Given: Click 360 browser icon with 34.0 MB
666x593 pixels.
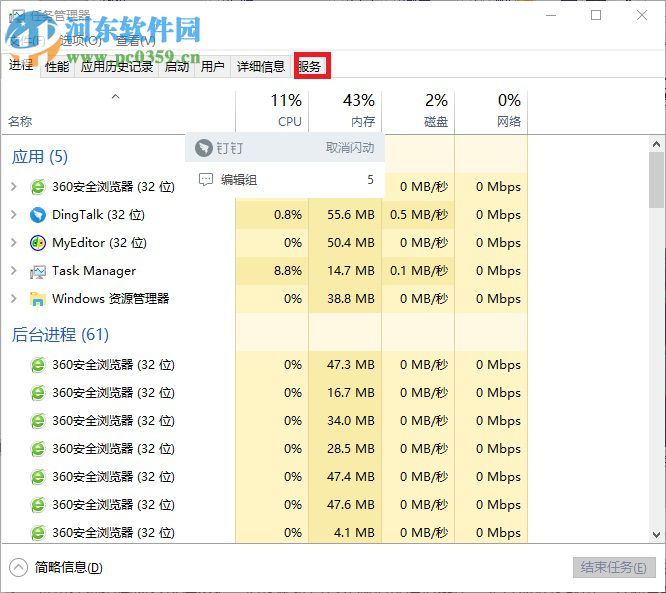Looking at the screenshot, I should coord(38,421).
